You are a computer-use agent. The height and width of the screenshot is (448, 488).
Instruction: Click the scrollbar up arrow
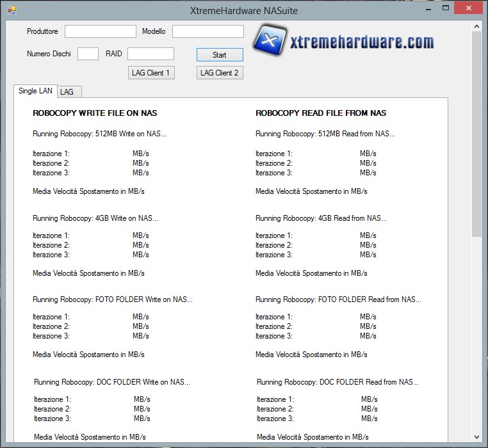pyautogui.click(x=476, y=26)
